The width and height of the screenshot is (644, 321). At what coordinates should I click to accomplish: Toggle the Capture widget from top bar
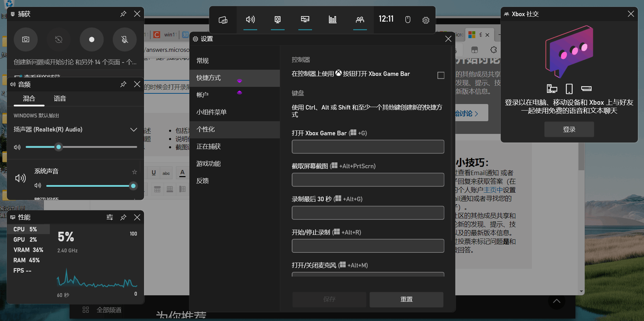(x=278, y=20)
